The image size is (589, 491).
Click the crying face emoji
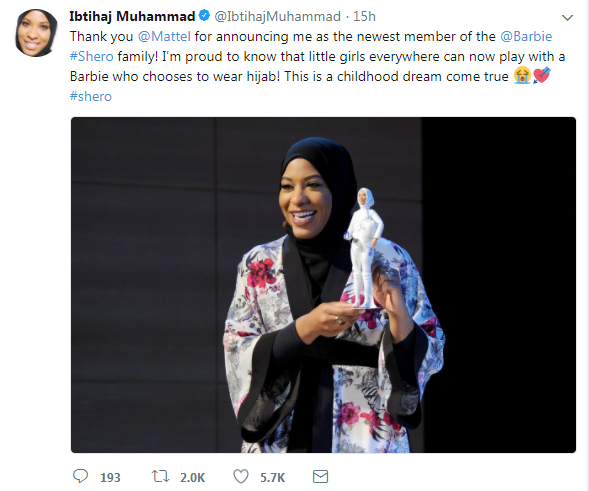(x=523, y=76)
